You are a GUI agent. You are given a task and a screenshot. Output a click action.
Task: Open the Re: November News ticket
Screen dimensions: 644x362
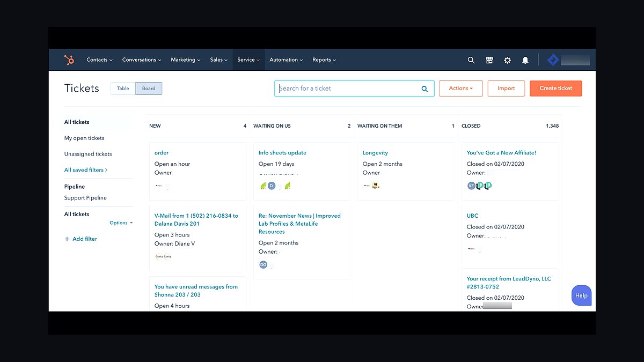[x=299, y=224]
